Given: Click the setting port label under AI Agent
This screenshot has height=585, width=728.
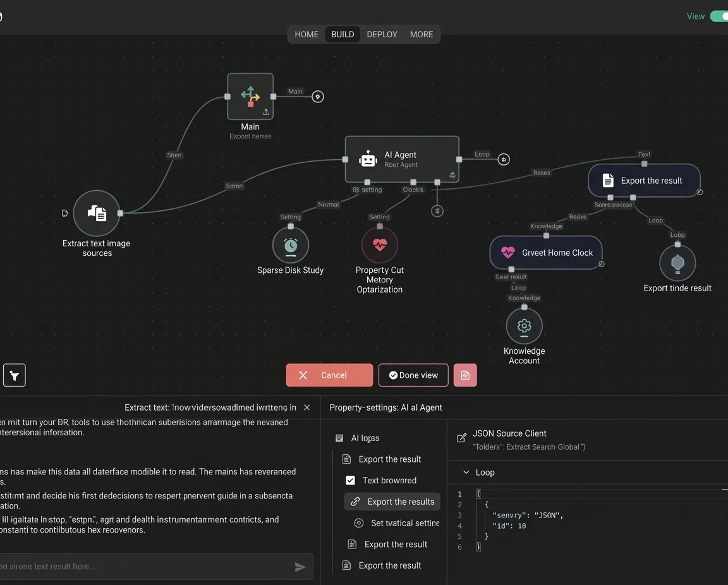Looking at the screenshot, I should pyautogui.click(x=367, y=190).
